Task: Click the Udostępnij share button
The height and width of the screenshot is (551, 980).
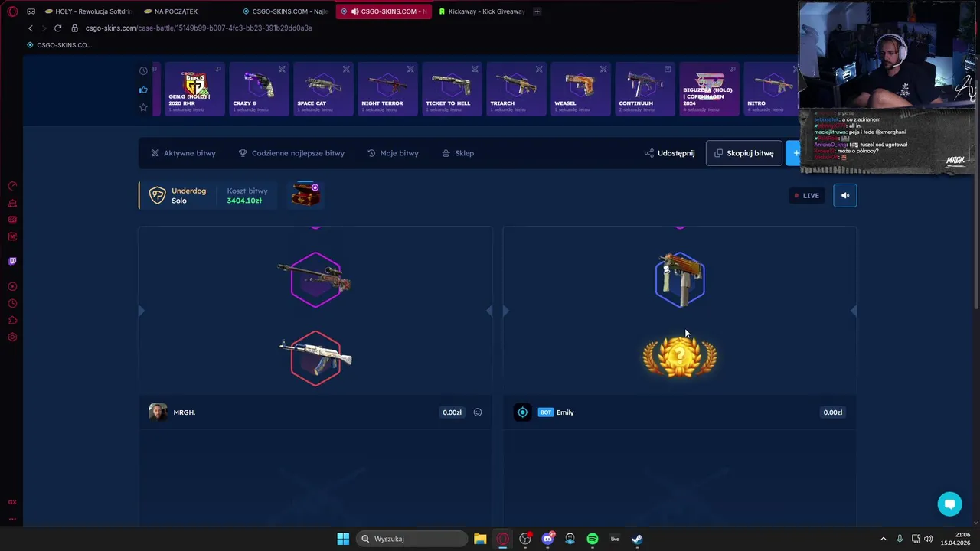Action: (669, 153)
